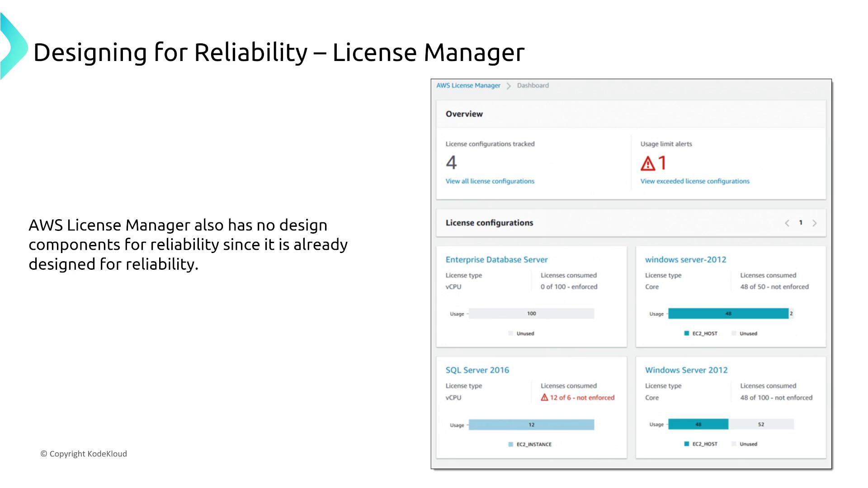This screenshot has height=488, width=868.
Task: Click the Overview section heading
Action: (464, 114)
